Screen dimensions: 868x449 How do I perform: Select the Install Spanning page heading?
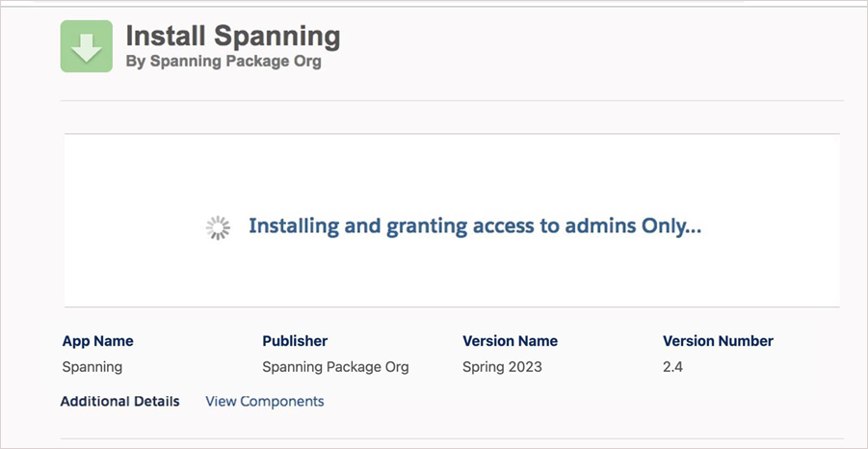(233, 37)
